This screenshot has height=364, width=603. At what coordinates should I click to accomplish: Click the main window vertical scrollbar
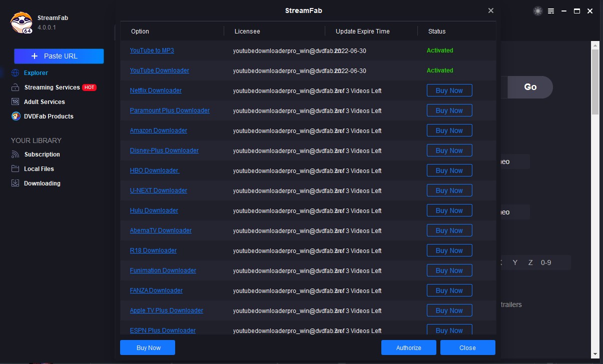coord(595,82)
